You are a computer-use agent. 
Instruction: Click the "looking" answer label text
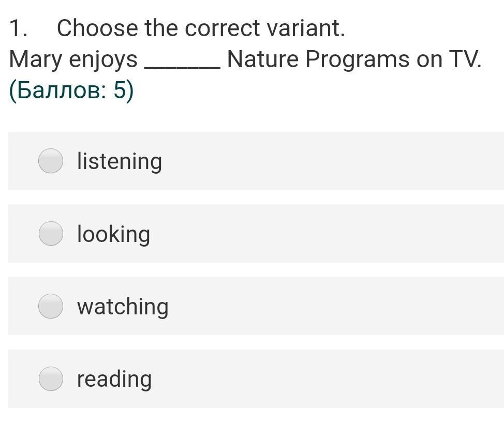pyautogui.click(x=113, y=234)
